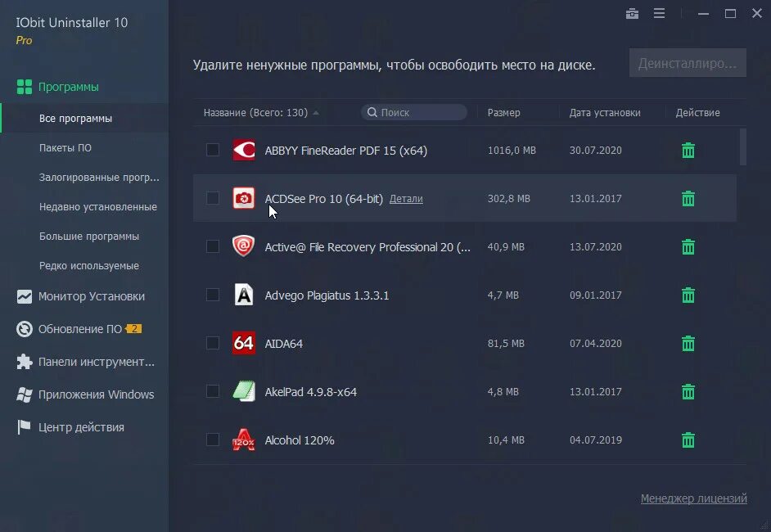Screen dimensions: 771x532
Task: Click the trash icon for ACDSee Pro 10
Action: [x=688, y=198]
